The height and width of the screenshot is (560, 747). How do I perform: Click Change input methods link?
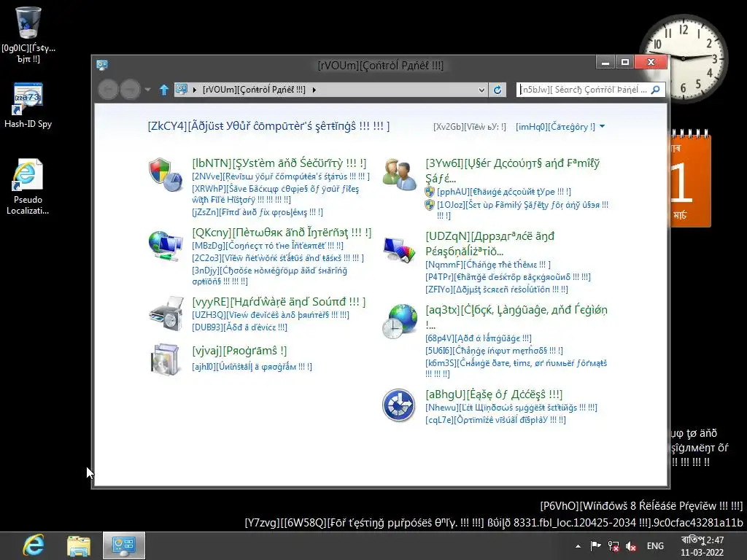[x=494, y=351]
